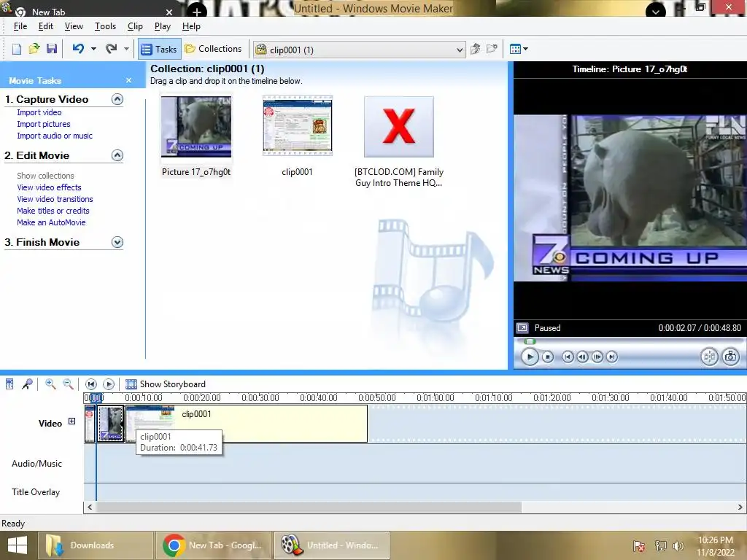This screenshot has height=560, width=747.
Task: Toggle the preview Full Screen icon
Action: (522, 328)
